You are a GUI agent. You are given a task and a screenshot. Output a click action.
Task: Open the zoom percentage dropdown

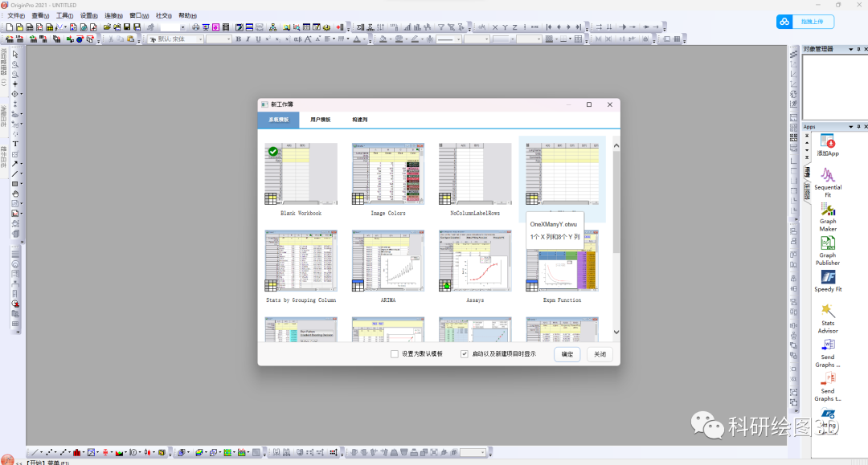coord(182,27)
